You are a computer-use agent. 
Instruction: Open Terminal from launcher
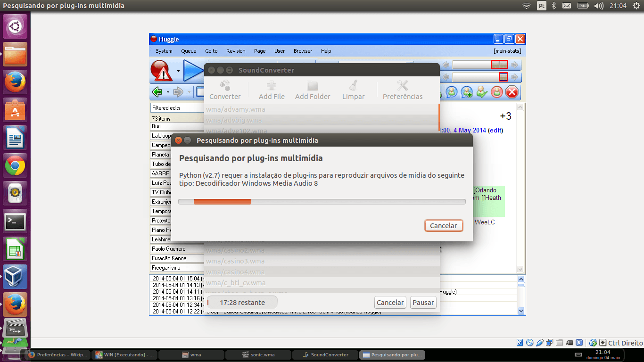[x=15, y=221]
